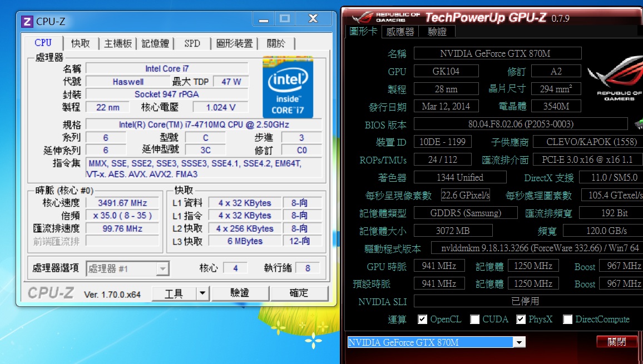
Task: Click the 3540M transistors value
Action: (556, 106)
